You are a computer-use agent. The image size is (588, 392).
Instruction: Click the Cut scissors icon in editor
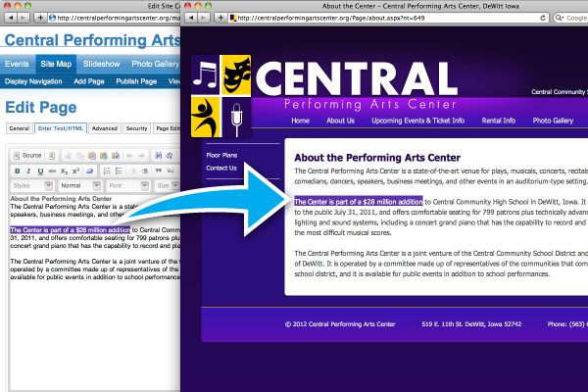click(68, 155)
